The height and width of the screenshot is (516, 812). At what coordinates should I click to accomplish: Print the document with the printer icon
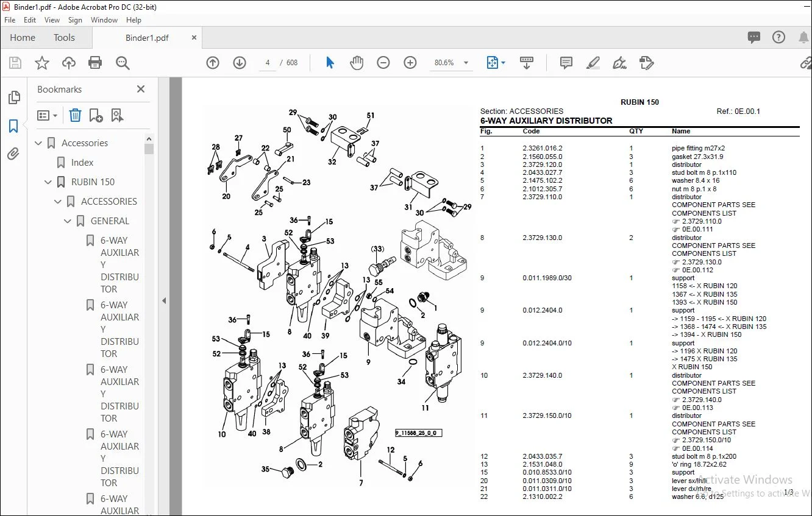tap(95, 63)
